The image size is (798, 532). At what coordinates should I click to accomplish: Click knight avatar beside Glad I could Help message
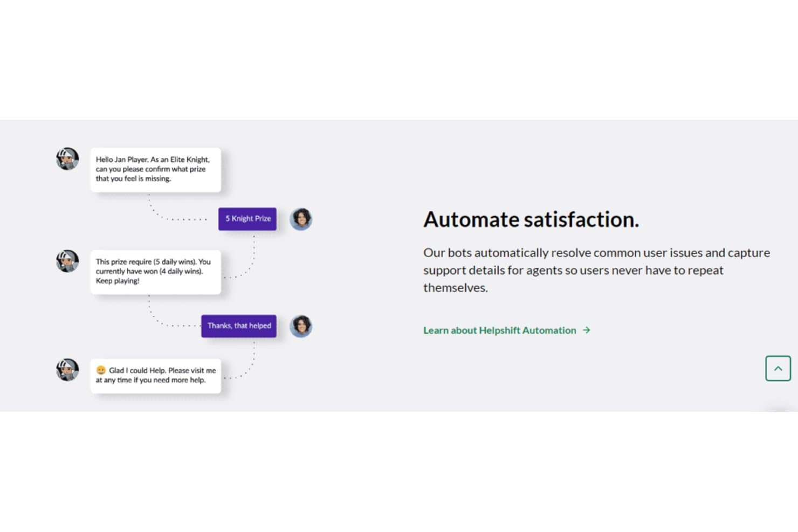pos(67,370)
